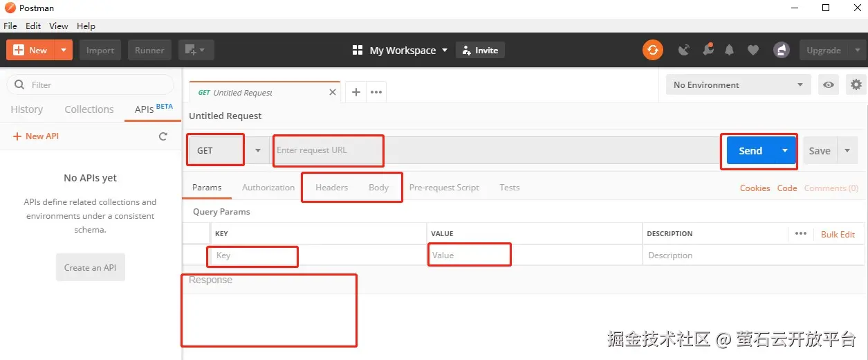Click the satellite capture requests icon
Image resolution: width=868 pixels, height=360 pixels.
pos(684,50)
